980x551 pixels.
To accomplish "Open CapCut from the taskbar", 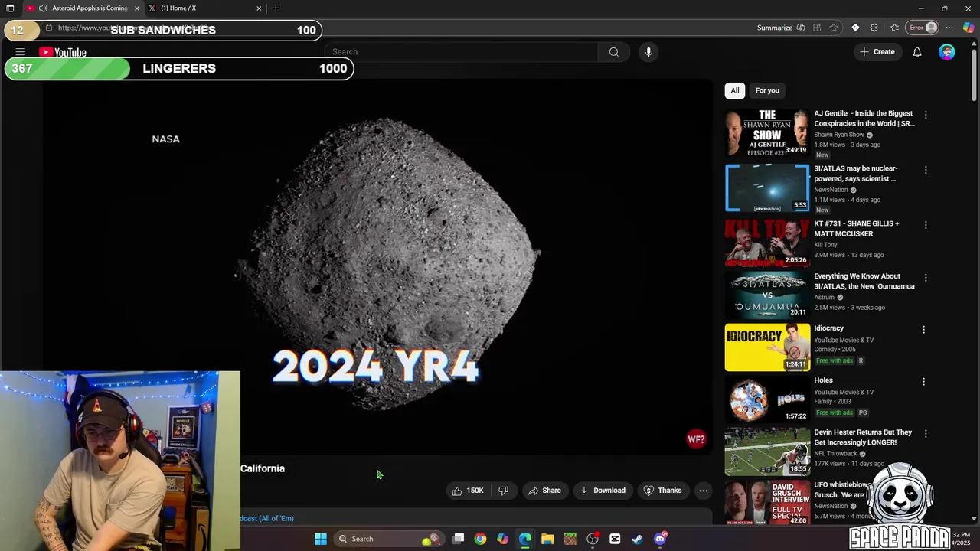I will (615, 539).
